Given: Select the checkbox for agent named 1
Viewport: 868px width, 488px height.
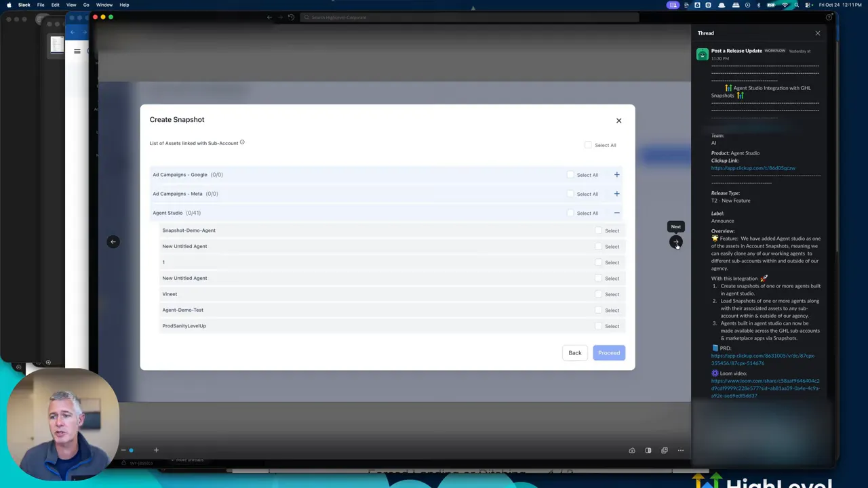Looking at the screenshot, I should click(598, 262).
